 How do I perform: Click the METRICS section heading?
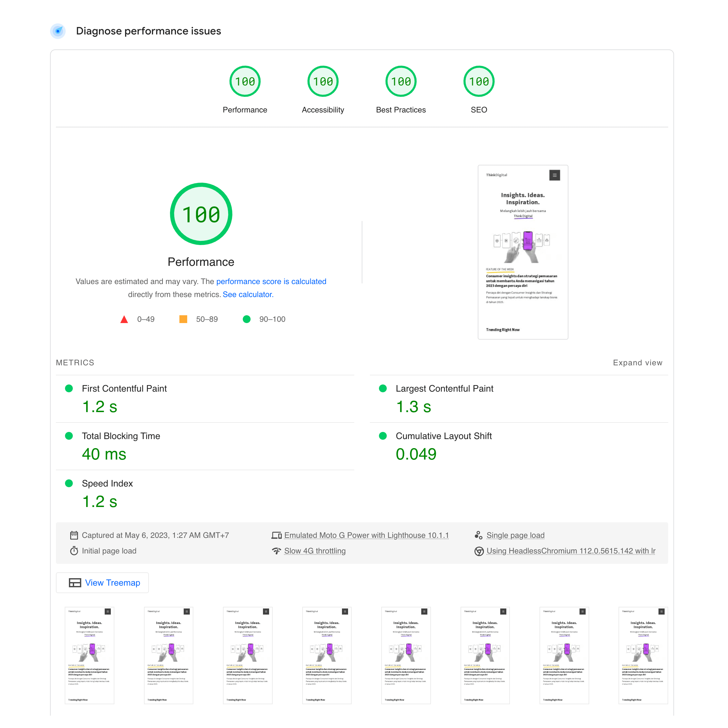75,362
